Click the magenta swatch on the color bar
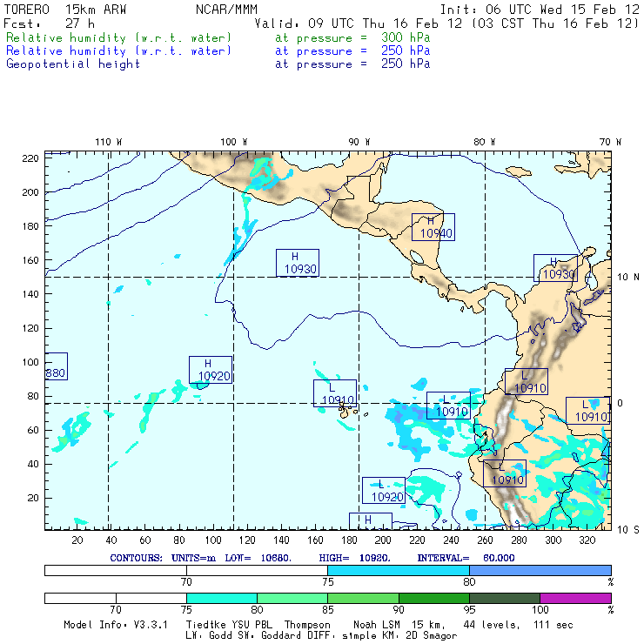The image size is (644, 644). point(575,599)
